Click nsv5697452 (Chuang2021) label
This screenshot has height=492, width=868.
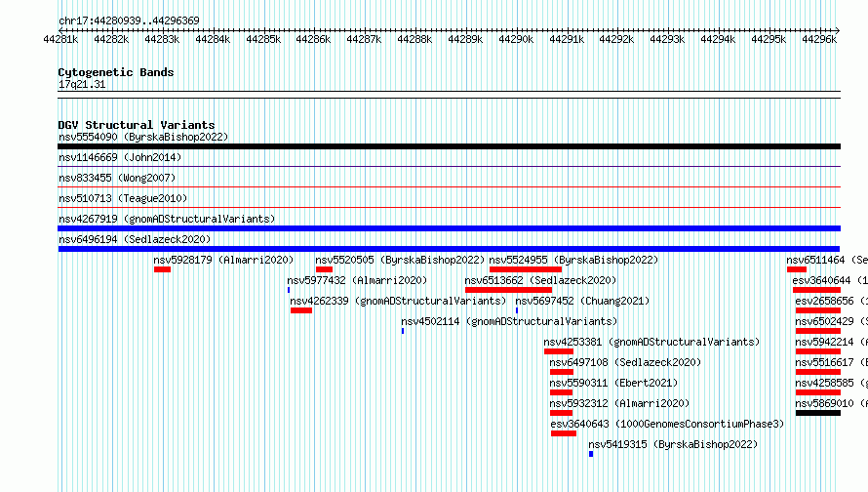(582, 301)
